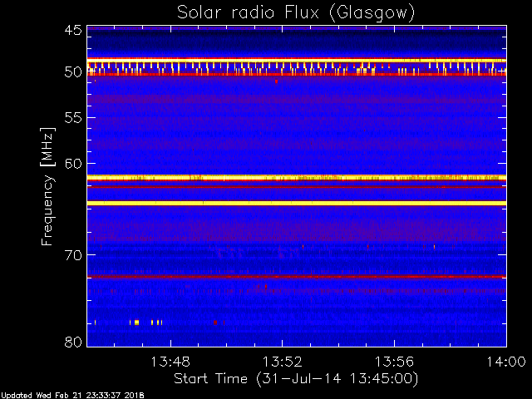532x399 pixels.
Task: Select the 55 frequency tick label
Action: click(73, 118)
